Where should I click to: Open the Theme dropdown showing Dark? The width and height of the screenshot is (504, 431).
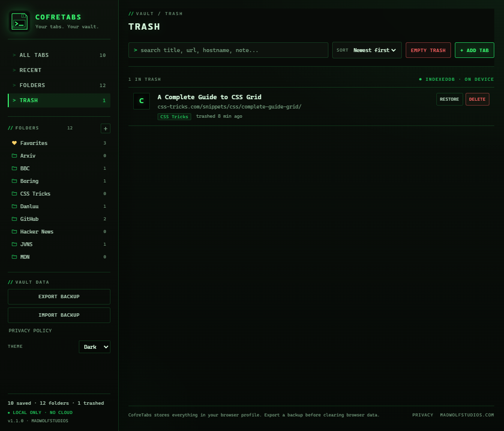(x=94, y=347)
